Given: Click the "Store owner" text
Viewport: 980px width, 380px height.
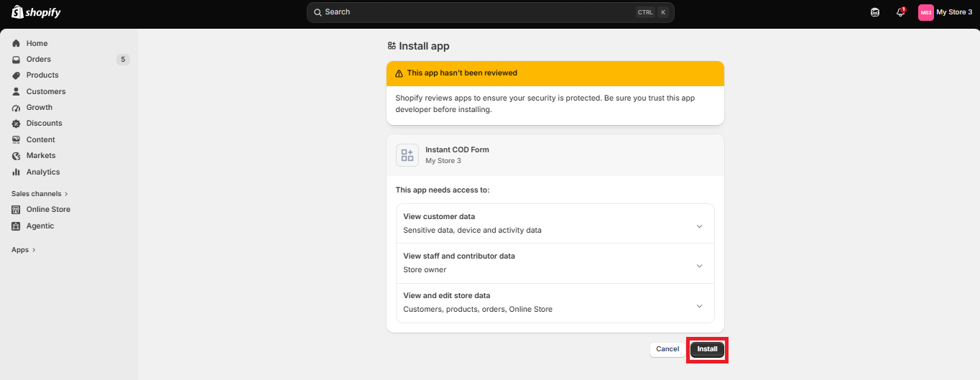Looking at the screenshot, I should point(425,270).
